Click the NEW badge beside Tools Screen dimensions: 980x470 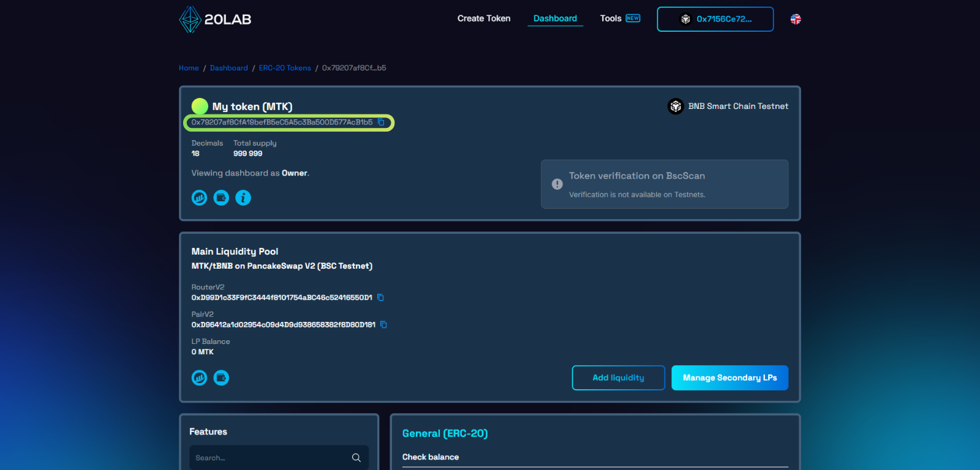tap(633, 18)
